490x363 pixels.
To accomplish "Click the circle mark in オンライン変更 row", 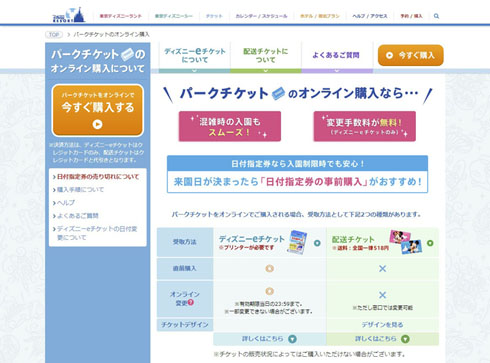I will tap(270, 291).
